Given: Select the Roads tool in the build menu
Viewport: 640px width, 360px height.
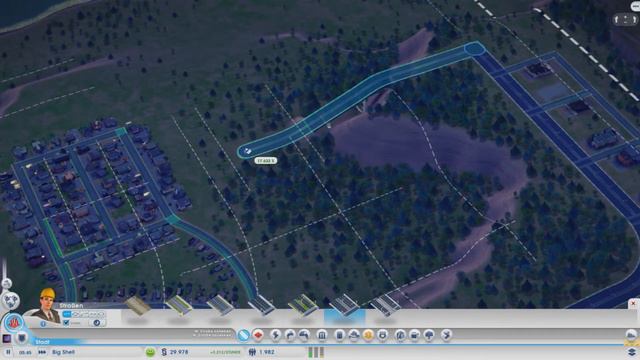Looking at the screenshot, I should (x=243, y=335).
